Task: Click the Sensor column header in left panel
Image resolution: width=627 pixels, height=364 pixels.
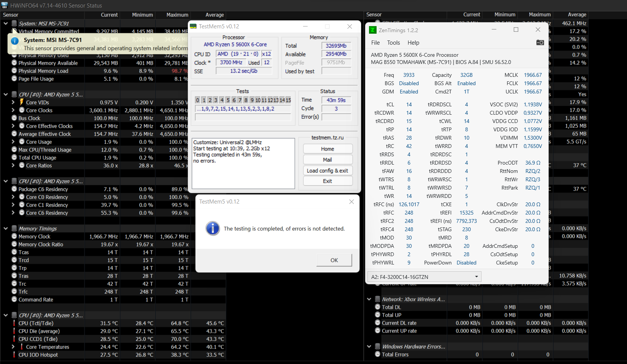Action: (x=11, y=15)
